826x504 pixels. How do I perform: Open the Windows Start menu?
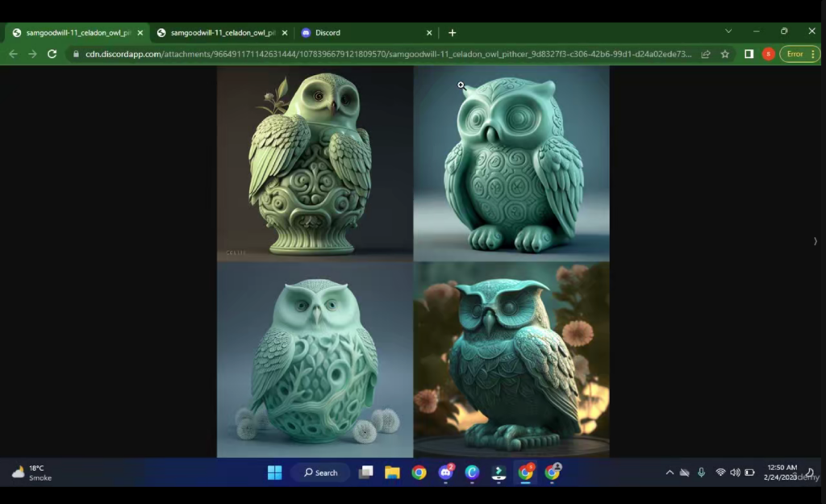[x=274, y=473]
